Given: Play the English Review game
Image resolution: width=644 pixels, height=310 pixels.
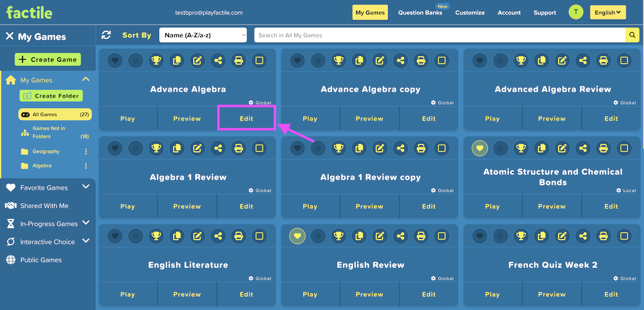Looking at the screenshot, I should (x=310, y=294).
